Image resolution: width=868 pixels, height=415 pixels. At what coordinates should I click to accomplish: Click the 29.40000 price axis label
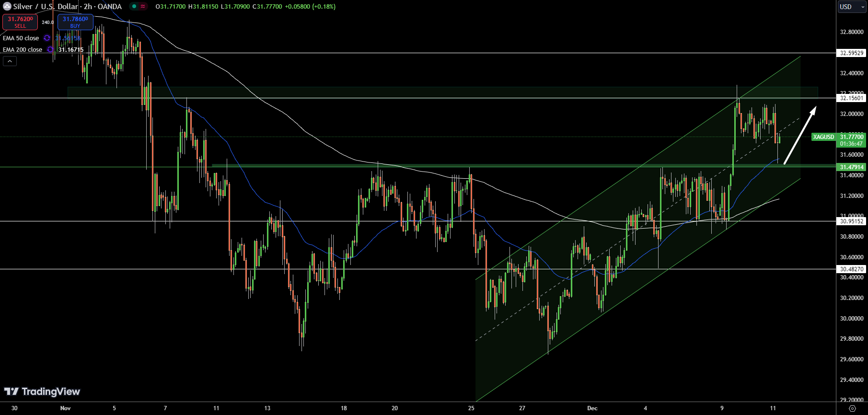coord(852,380)
